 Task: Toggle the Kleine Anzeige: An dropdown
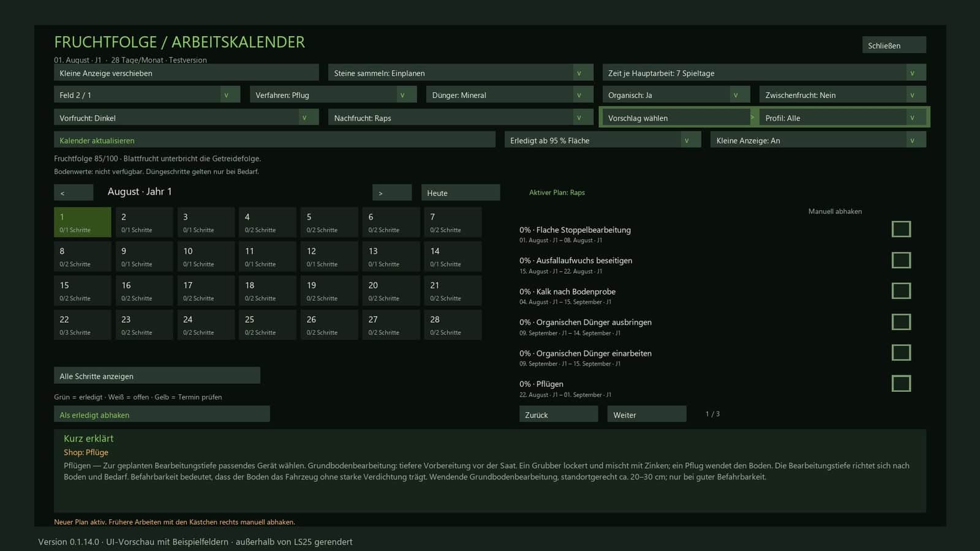click(818, 140)
